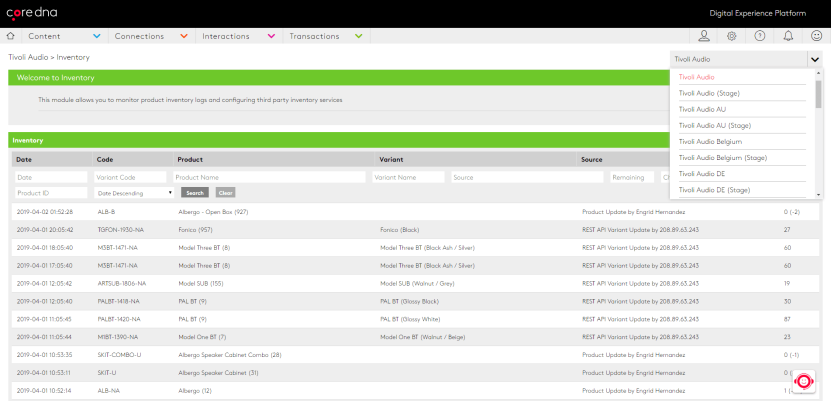831x401 pixels.
Task: Click the Product ID filter field
Action: (51, 193)
